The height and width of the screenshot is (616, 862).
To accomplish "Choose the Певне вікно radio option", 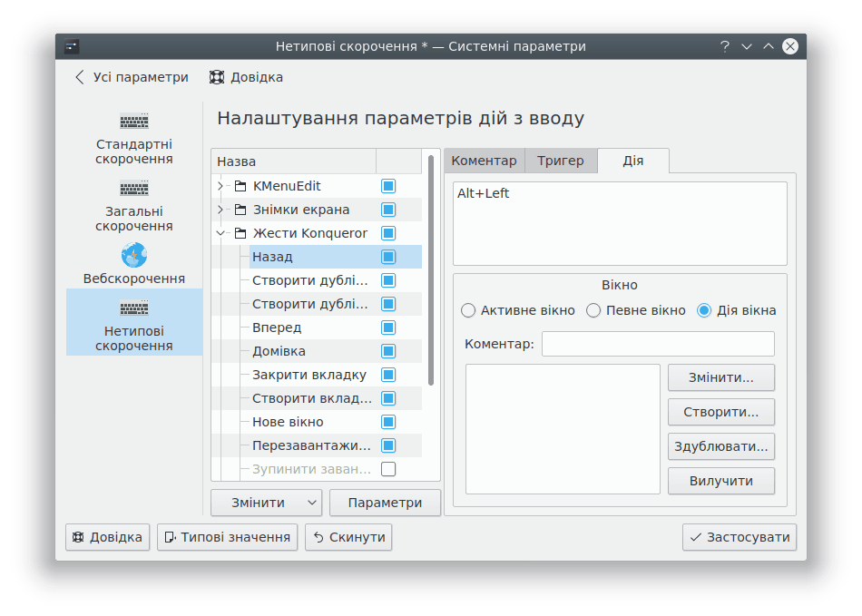I will 593,310.
